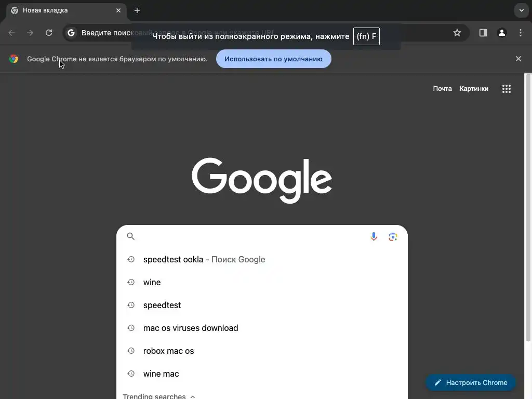The image size is (532, 399).
Task: Open the side panel icon
Action: [483, 33]
